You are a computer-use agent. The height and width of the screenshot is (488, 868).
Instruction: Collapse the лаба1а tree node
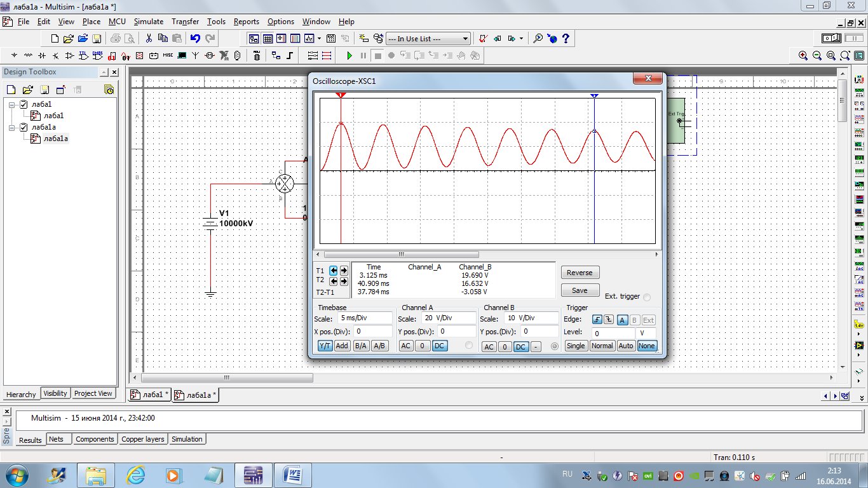click(11, 127)
